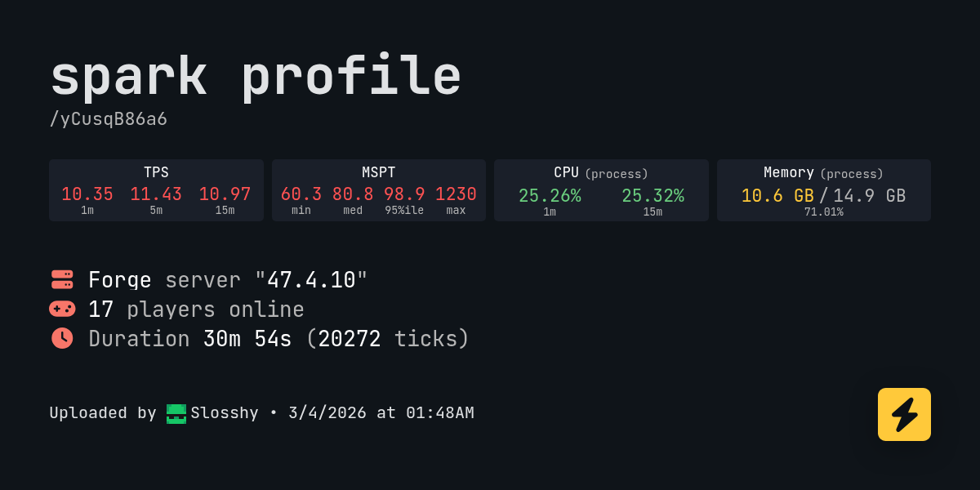Select the TPS 5m value 11.43
Screen dimensions: 980x490
tap(156, 194)
